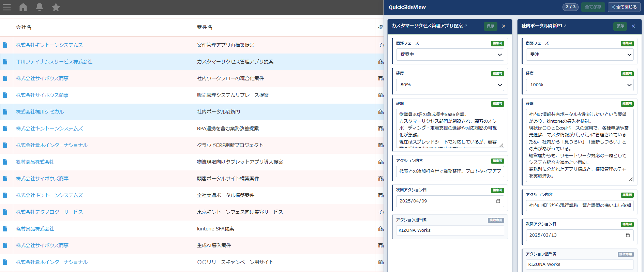Viewport: 644px width, 272px height.
Task: Open 平川ファイナンスサービス株式会社 link
Action: (x=54, y=62)
